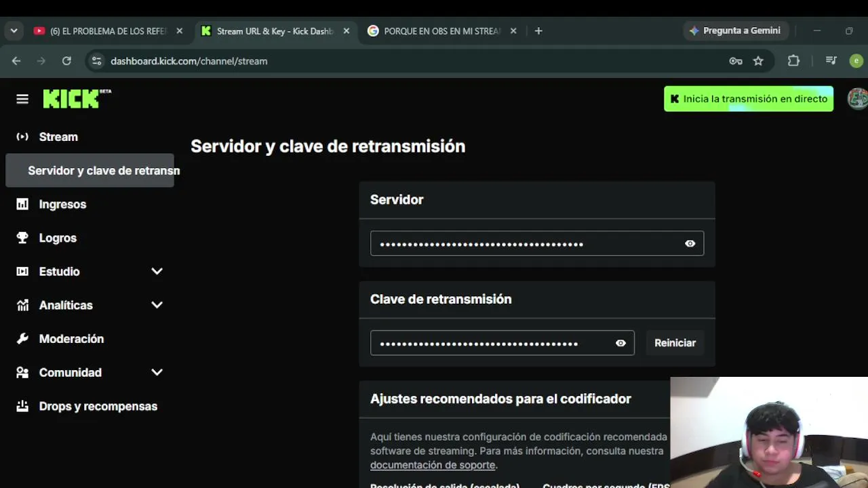Reveal the Clave de retransmisión with eye icon
This screenshot has height=488, width=868.
[x=620, y=343]
